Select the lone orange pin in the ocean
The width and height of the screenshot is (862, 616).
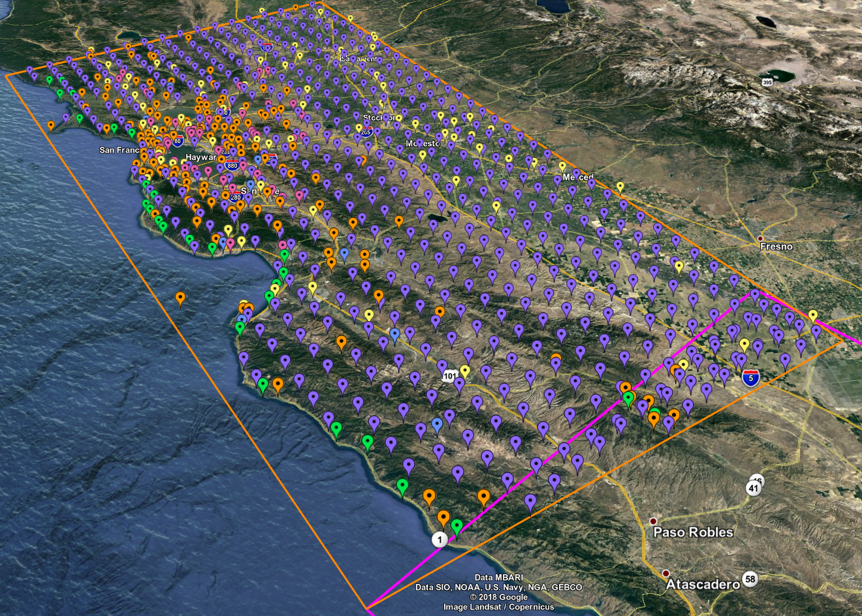point(180,298)
